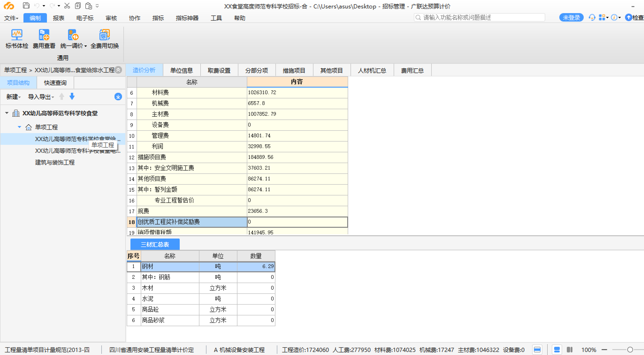This screenshot has height=355, width=644.
Task: Open the 指标神器 ribbon tab
Action: click(187, 18)
